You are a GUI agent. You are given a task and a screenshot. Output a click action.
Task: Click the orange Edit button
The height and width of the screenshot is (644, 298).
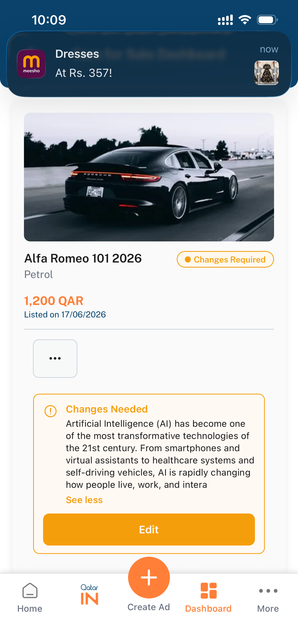149,529
